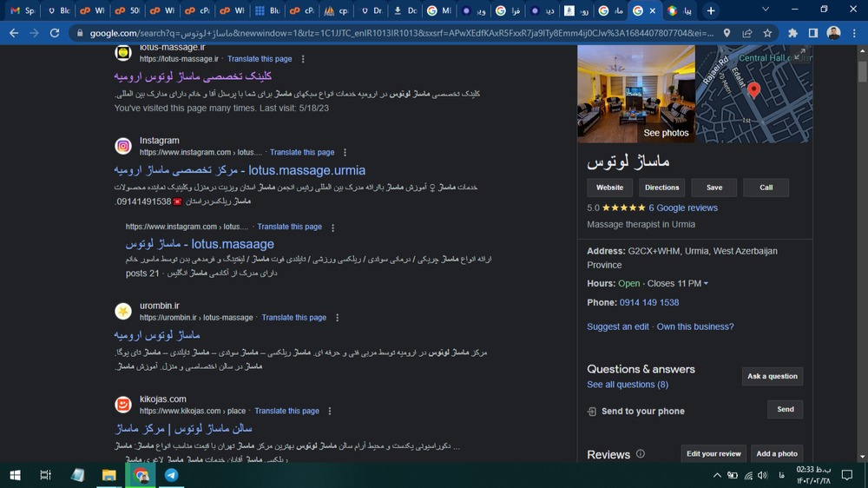Click the volume speaker tray icon
Image resolution: width=868 pixels, height=488 pixels.
pyautogui.click(x=763, y=475)
